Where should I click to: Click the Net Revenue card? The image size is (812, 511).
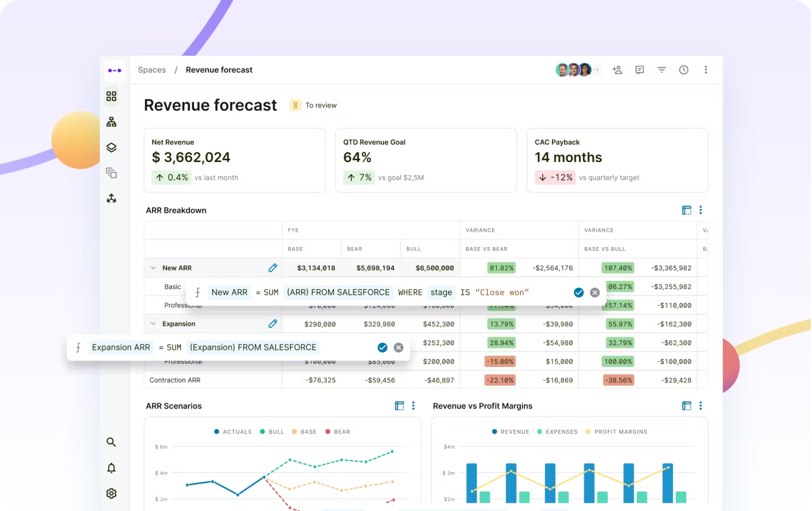click(x=235, y=160)
